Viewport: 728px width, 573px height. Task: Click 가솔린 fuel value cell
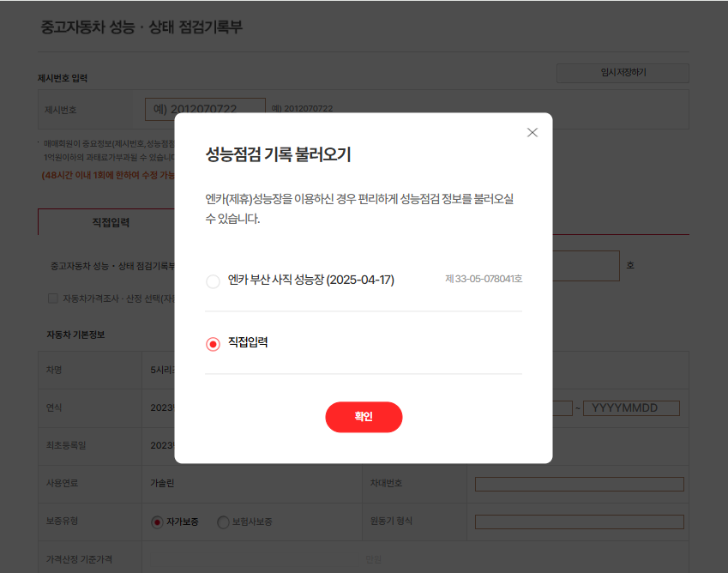(162, 484)
